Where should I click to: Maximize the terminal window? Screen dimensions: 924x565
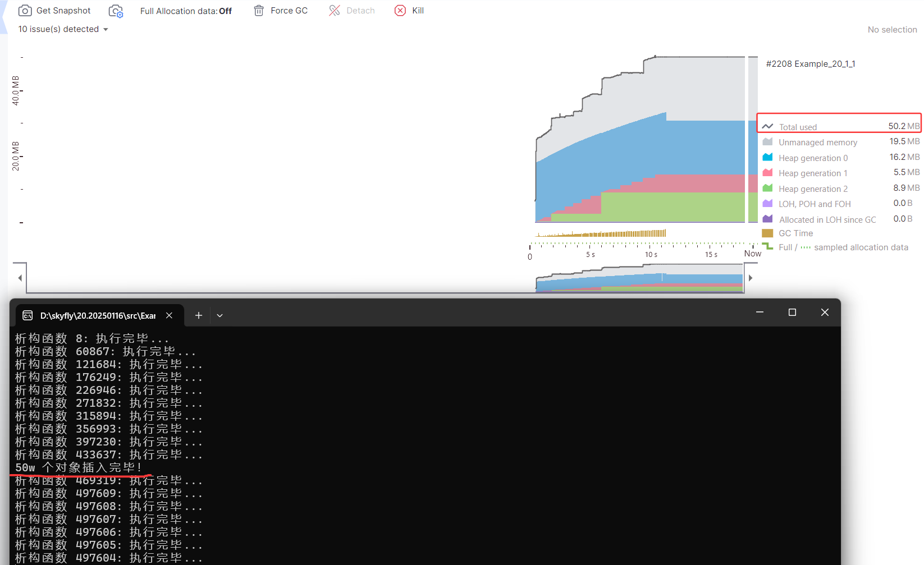792,312
